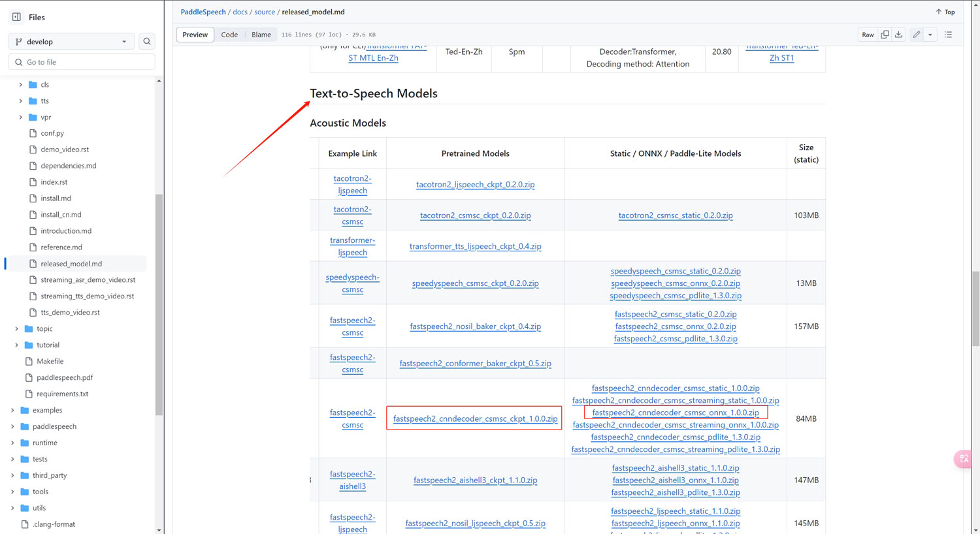Open tacotron2_csmsc_static_0.2.0.zip link
This screenshot has width=980, height=534.
[675, 215]
